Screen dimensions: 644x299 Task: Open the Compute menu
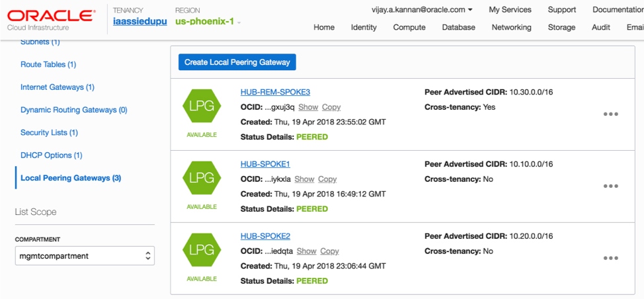409,27
